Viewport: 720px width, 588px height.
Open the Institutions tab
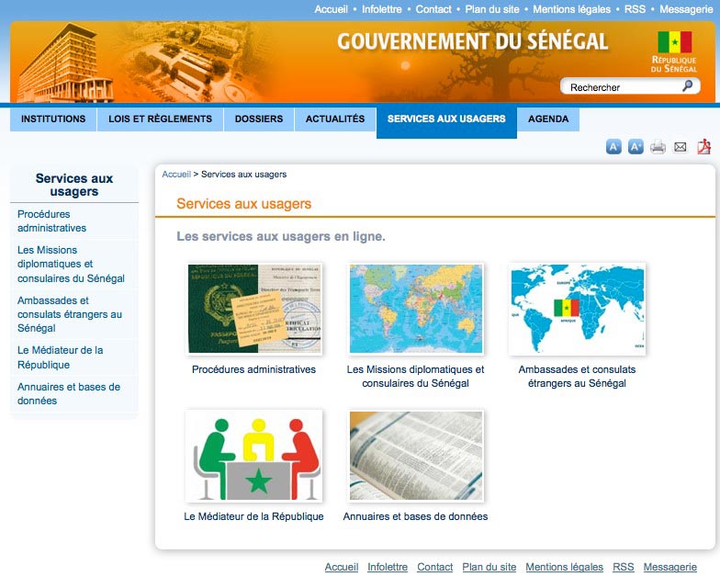[x=53, y=119]
